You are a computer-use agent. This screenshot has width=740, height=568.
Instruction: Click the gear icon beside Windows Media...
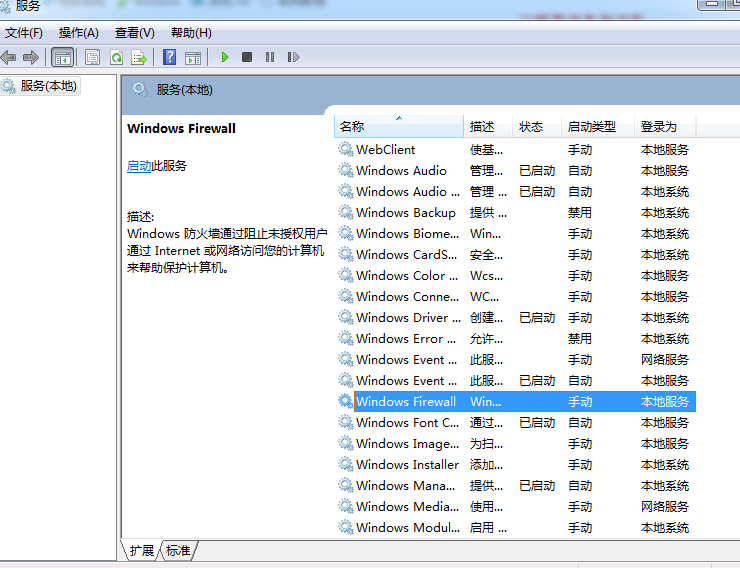click(345, 507)
